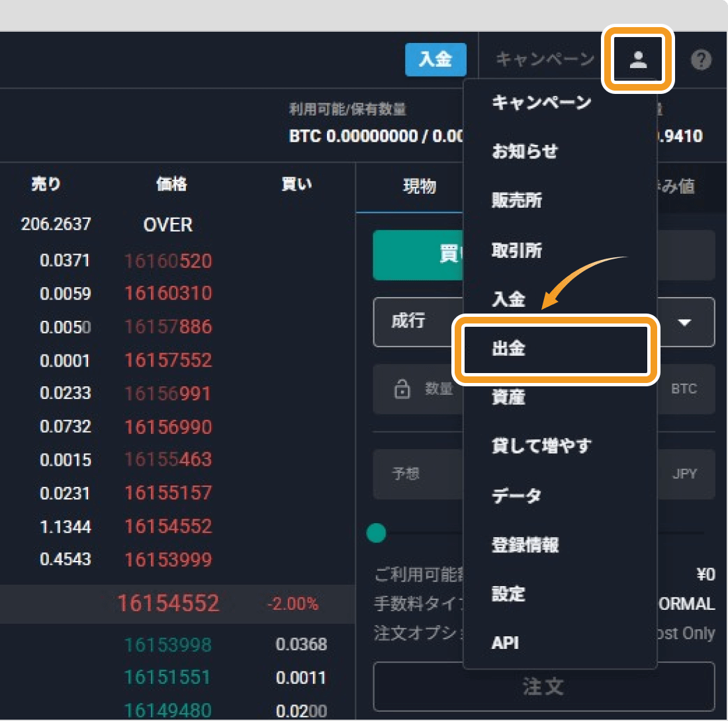
Task: Toggle the lock icon beside 数量 field
Action: click(402, 389)
